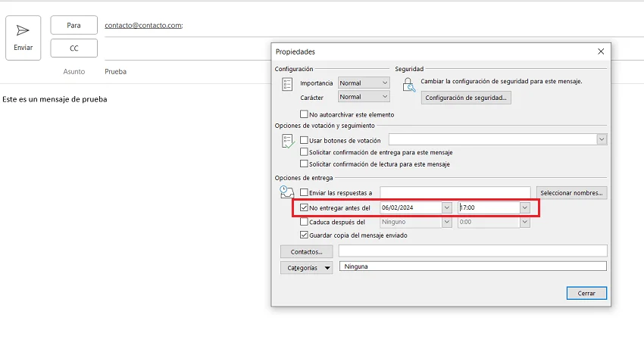Click the delivery time field 17:00
Screen dimensions: 644x352
[489, 207]
